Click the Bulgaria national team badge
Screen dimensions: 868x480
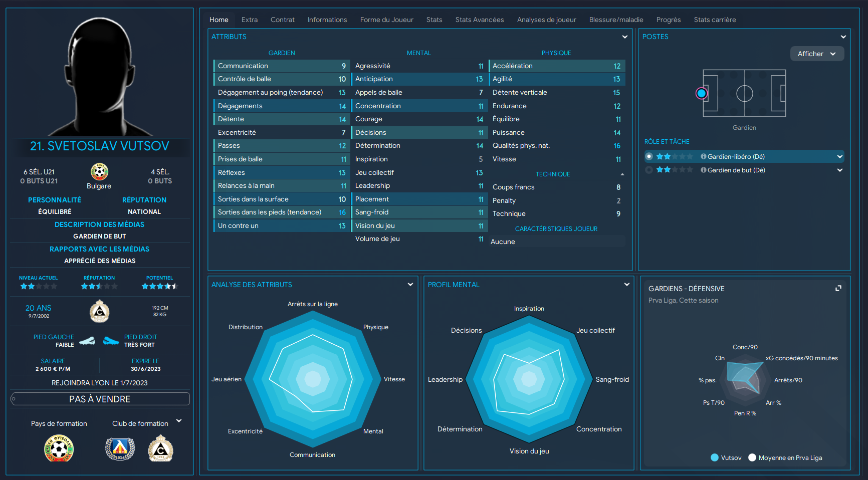pyautogui.click(x=99, y=172)
